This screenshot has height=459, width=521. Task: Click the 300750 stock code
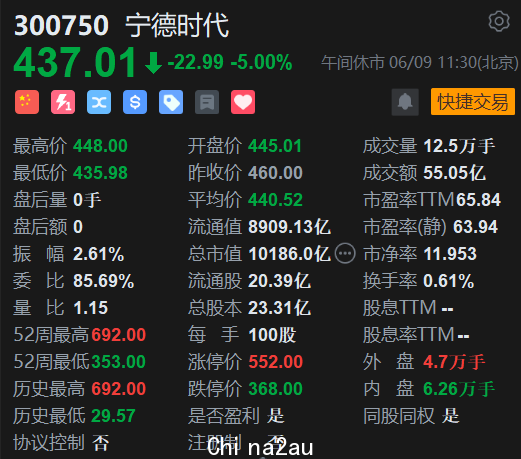[61, 25]
